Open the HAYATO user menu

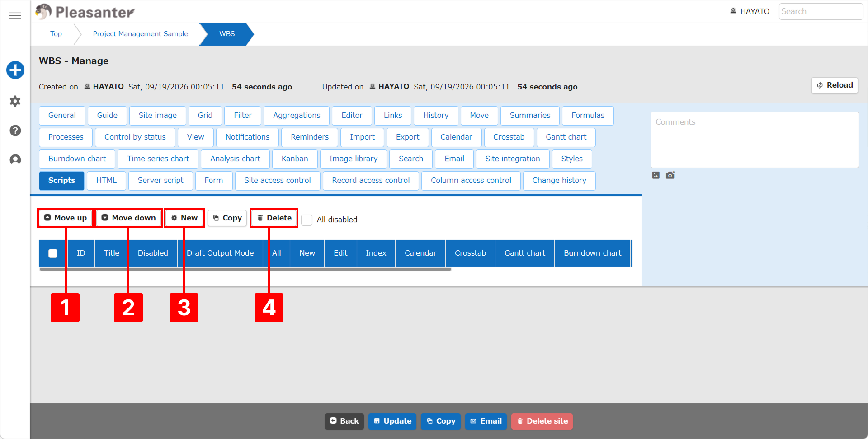750,11
